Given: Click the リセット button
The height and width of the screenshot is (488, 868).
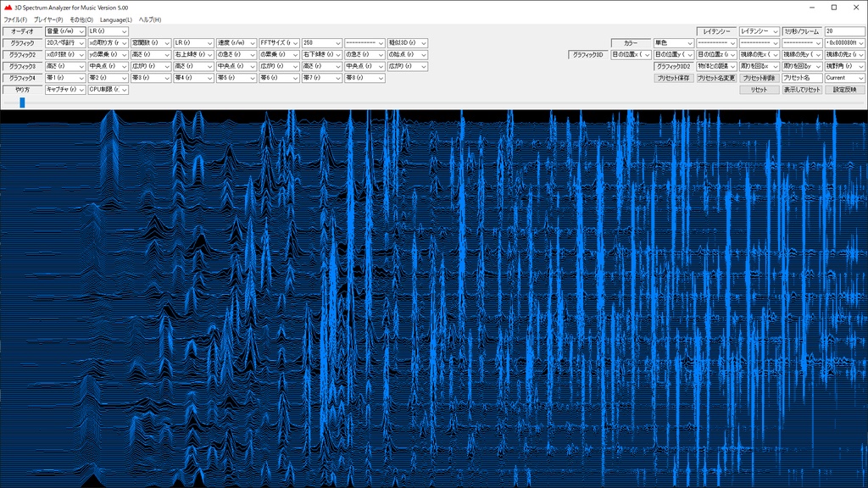Looking at the screenshot, I should (759, 90).
